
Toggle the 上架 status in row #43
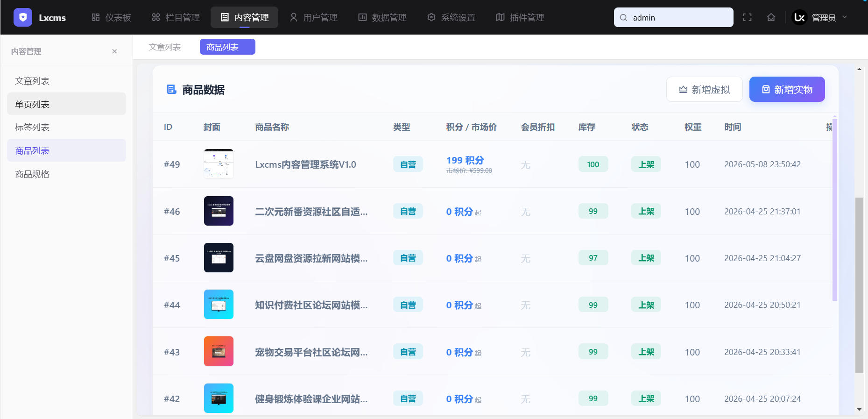point(646,352)
